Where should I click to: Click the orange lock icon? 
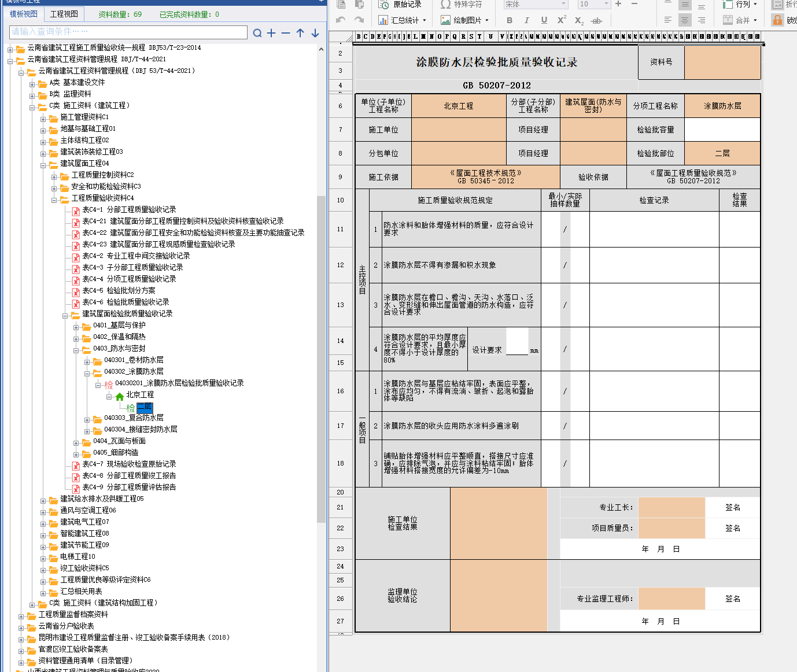tap(777, 20)
